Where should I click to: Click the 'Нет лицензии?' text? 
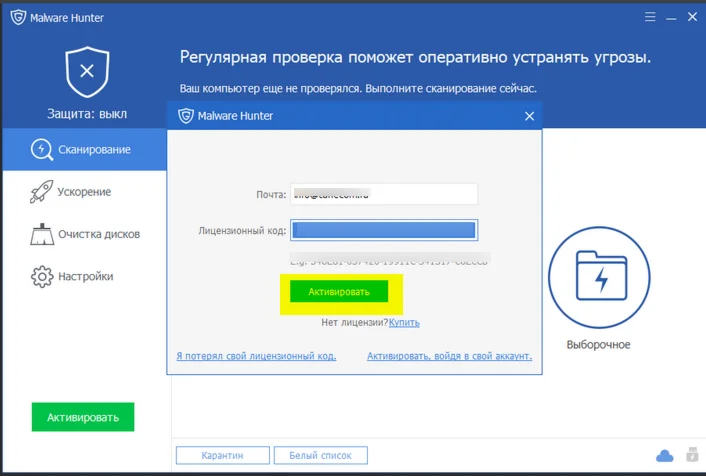(x=354, y=322)
